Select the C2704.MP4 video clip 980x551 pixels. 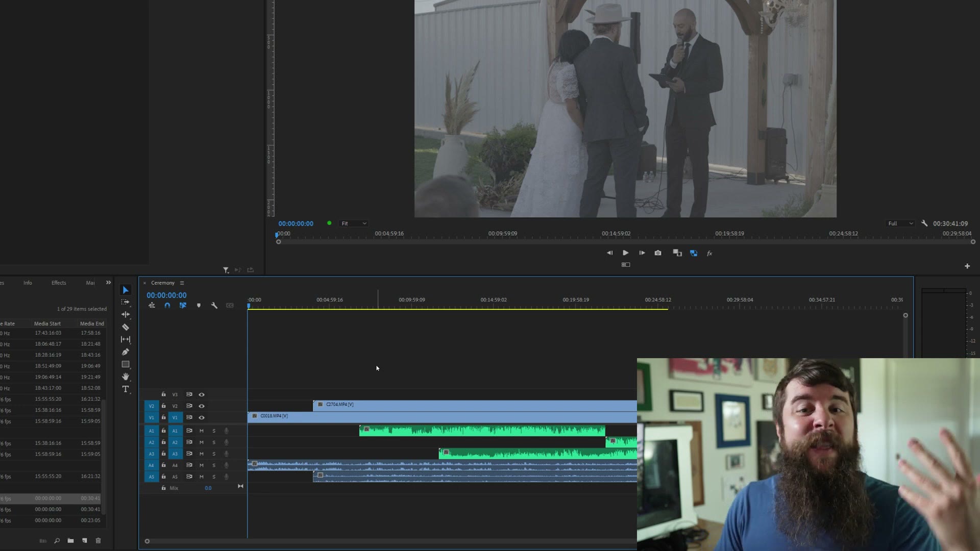pyautogui.click(x=475, y=405)
